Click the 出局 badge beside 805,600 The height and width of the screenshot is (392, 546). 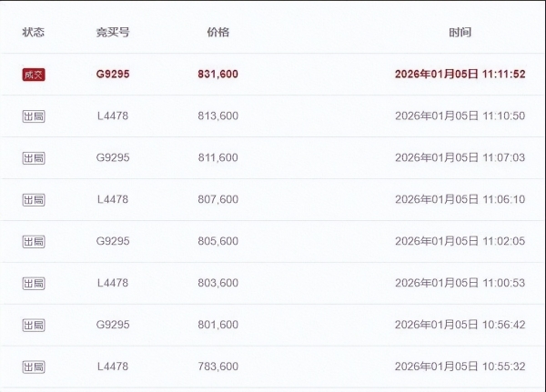tap(34, 242)
